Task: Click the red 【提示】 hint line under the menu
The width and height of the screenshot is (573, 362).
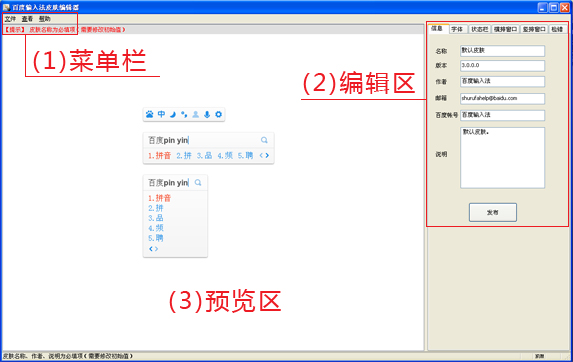Action: point(65,30)
